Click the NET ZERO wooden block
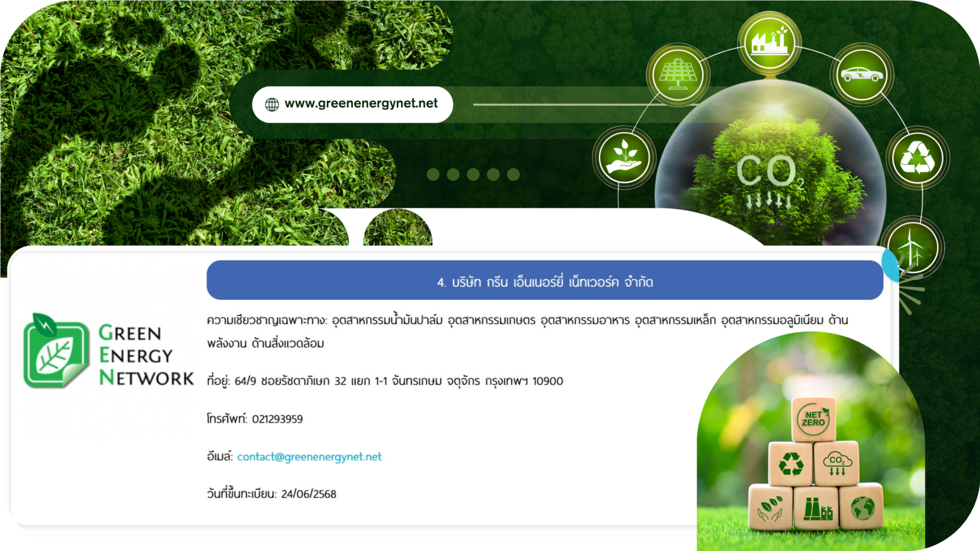This screenshot has height=551, width=980. [813, 419]
